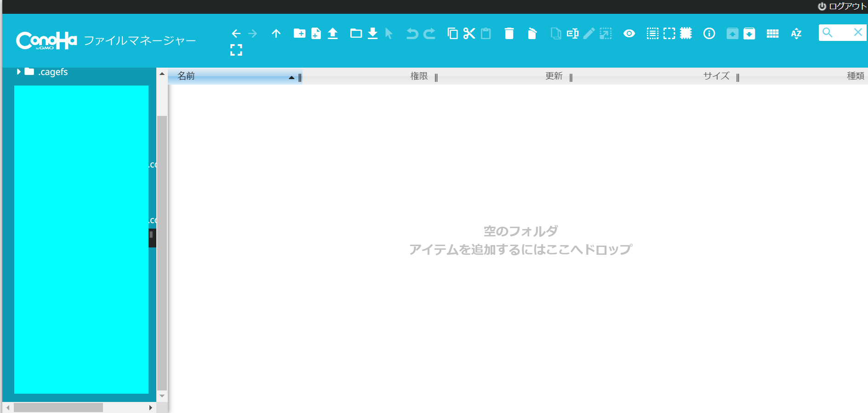868x413 pixels.
Task: Click the horizontal scrollbar thumb under tree
Action: pyautogui.click(x=58, y=407)
